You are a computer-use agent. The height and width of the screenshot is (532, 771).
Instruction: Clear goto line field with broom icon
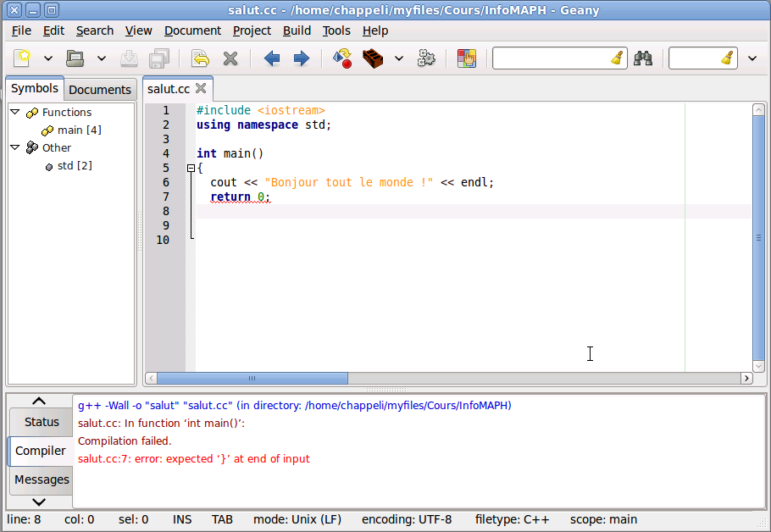[x=727, y=58]
